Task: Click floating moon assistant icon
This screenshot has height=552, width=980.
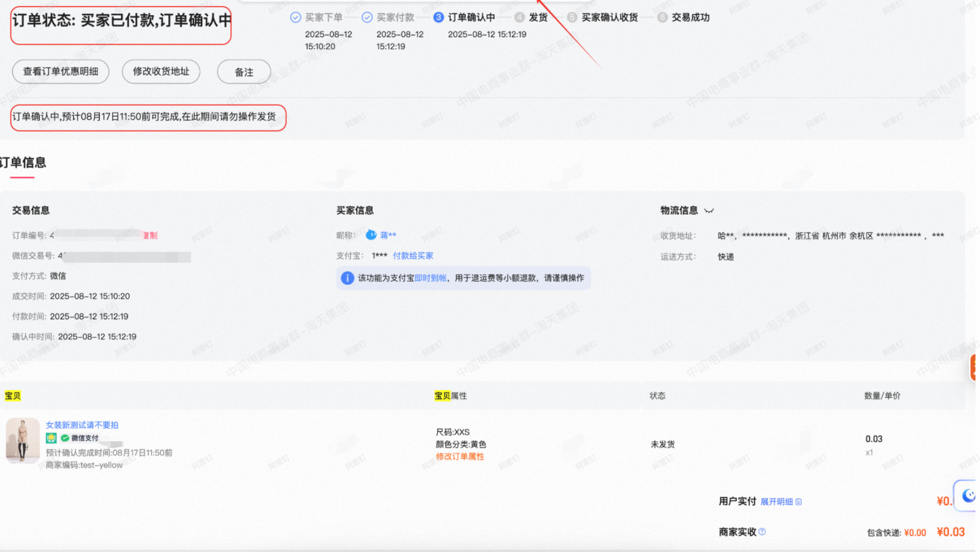Action: pos(968,496)
